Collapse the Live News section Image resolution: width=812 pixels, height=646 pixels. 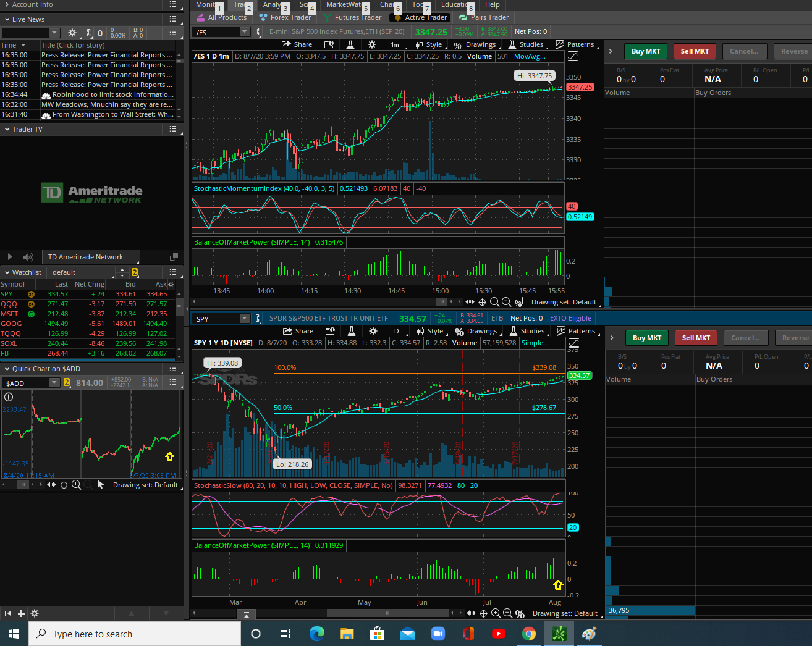(6, 19)
